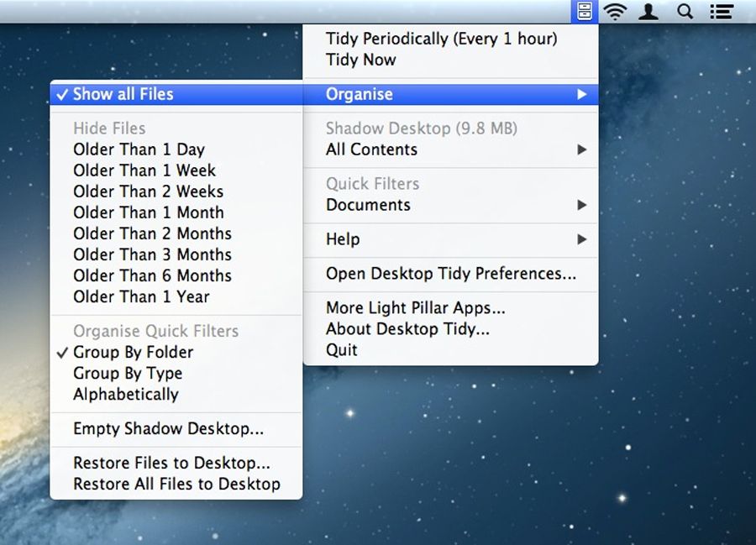Open the All Contents submenu
This screenshot has width=756, height=545.
coord(370,149)
